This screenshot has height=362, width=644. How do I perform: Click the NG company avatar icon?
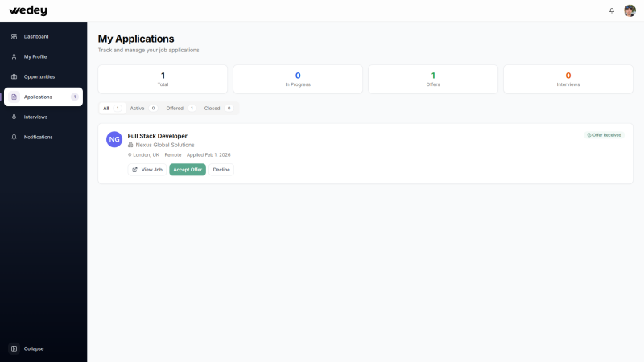click(x=114, y=139)
